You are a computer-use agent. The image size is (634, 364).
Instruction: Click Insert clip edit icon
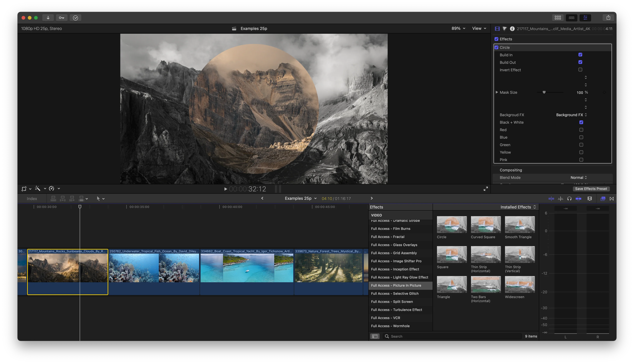point(63,199)
